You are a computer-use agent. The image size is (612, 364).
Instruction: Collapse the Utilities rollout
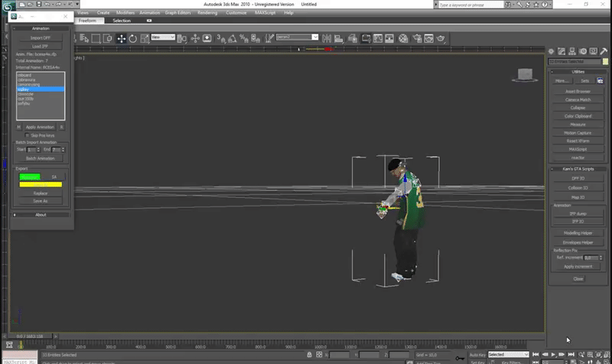click(x=578, y=72)
